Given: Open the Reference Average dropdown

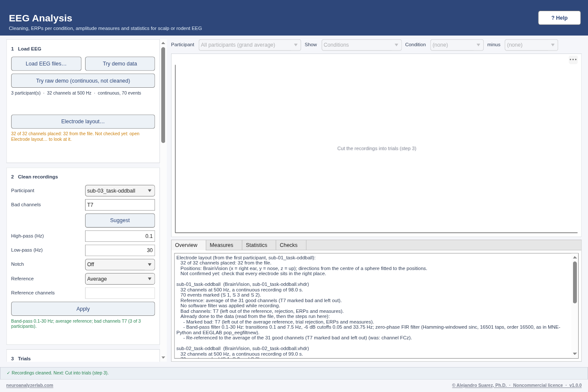Looking at the screenshot, I should (120, 279).
